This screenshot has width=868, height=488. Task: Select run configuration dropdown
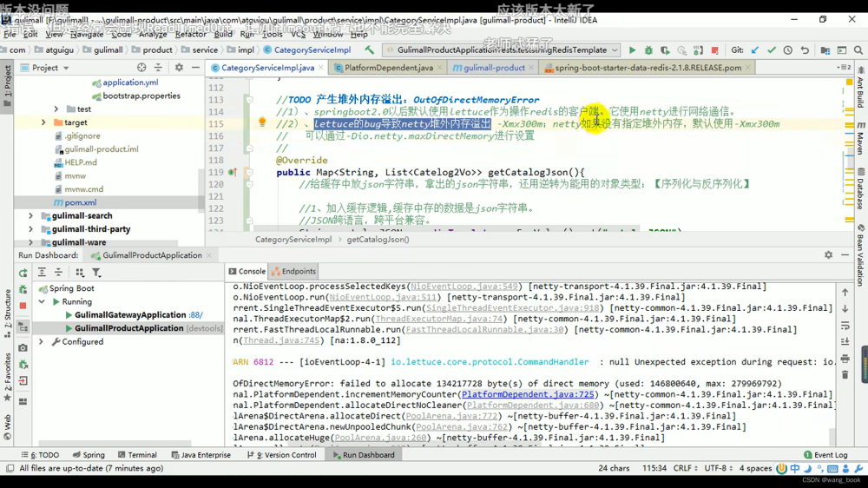coord(503,49)
